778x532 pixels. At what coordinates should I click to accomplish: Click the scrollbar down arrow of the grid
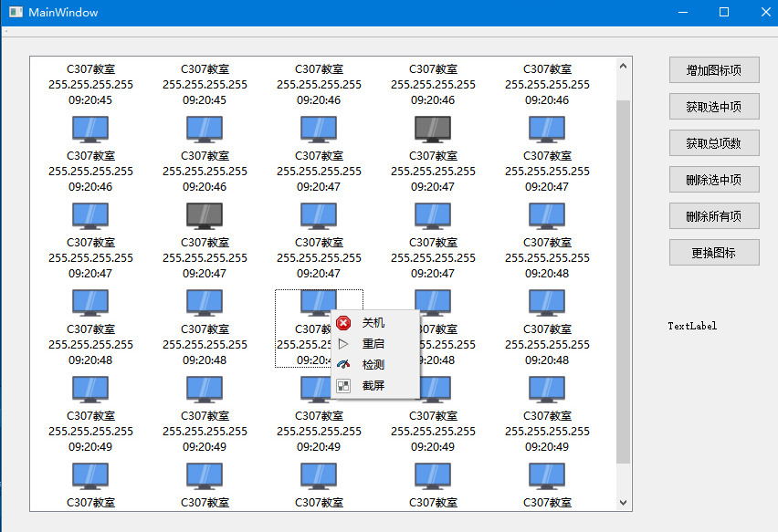(624, 503)
